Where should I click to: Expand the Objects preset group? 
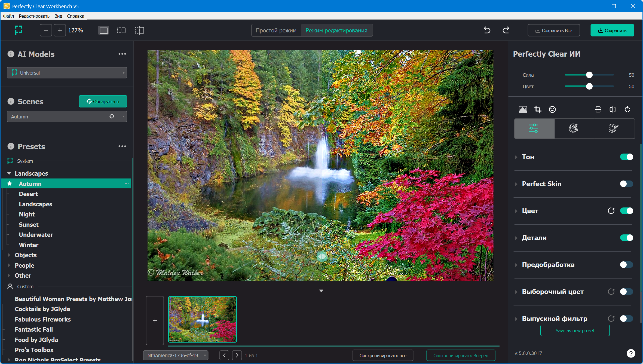click(9, 255)
